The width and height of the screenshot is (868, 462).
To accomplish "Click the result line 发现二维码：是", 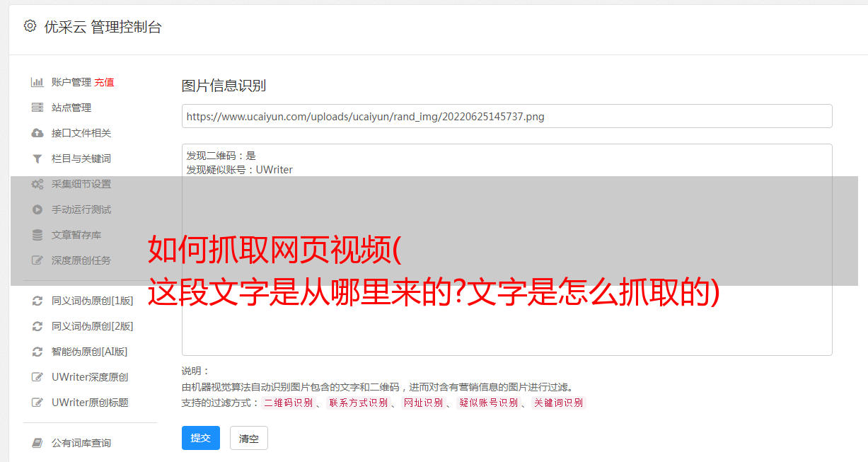I will tap(221, 156).
